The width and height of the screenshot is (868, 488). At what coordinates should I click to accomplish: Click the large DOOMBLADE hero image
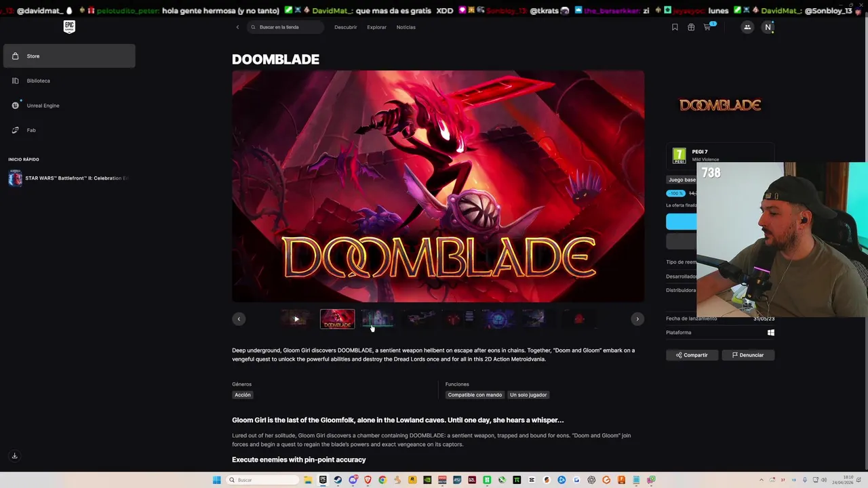click(x=438, y=186)
